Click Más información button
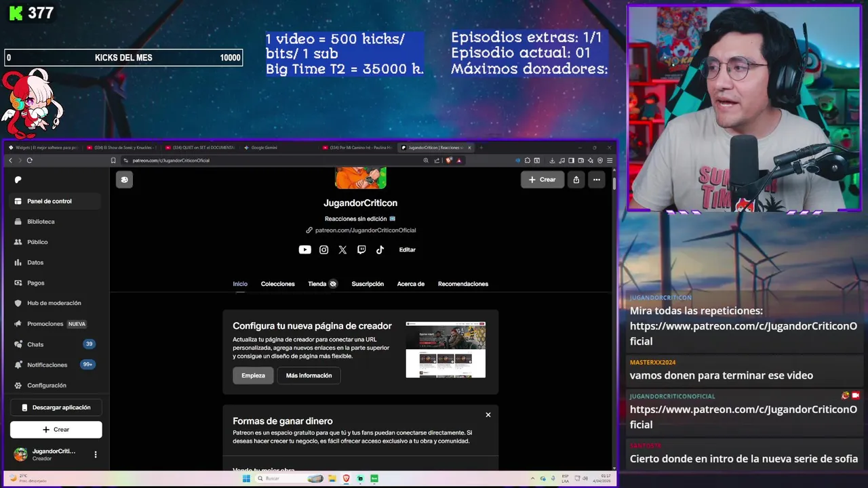The width and height of the screenshot is (868, 488). coord(309,375)
